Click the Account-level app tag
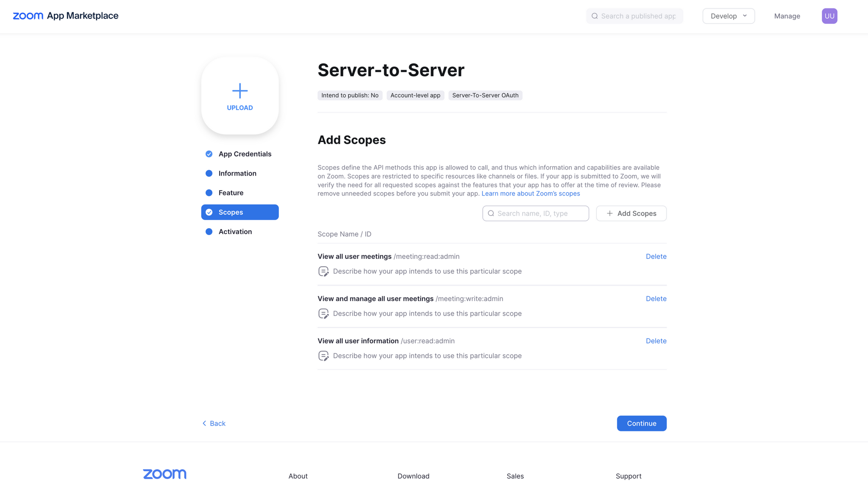 tap(415, 95)
